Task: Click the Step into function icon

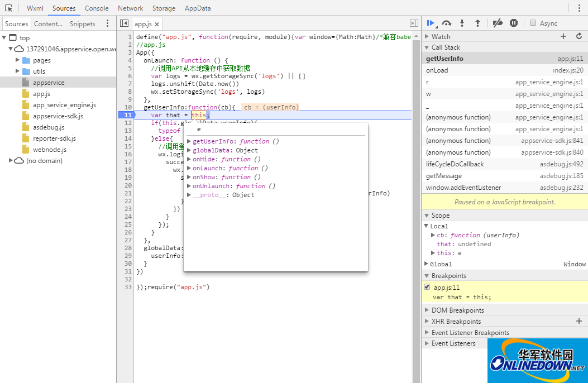Action: pos(462,23)
